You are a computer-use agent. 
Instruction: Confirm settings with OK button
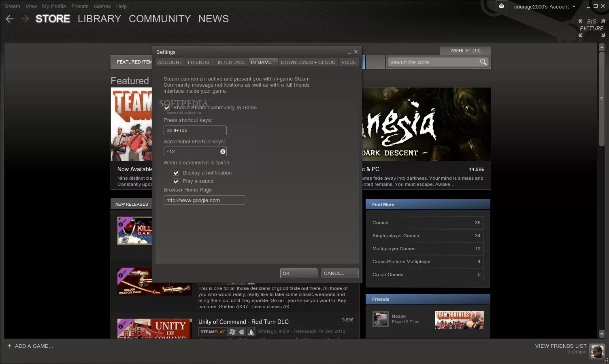click(x=298, y=273)
